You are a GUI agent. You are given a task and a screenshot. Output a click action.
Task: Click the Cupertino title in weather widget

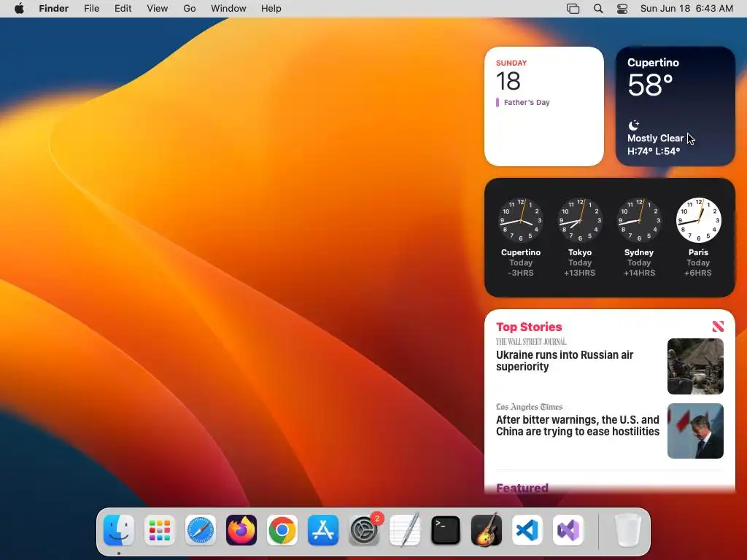click(x=653, y=63)
